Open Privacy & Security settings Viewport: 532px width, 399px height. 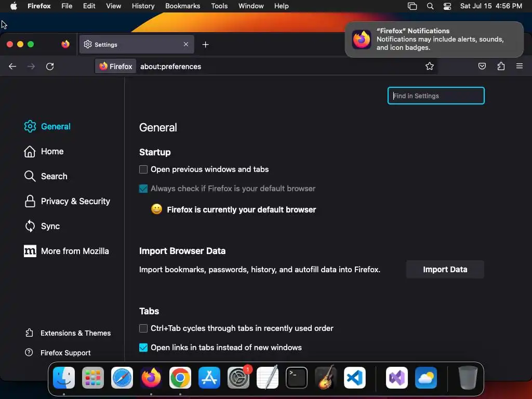point(67,201)
